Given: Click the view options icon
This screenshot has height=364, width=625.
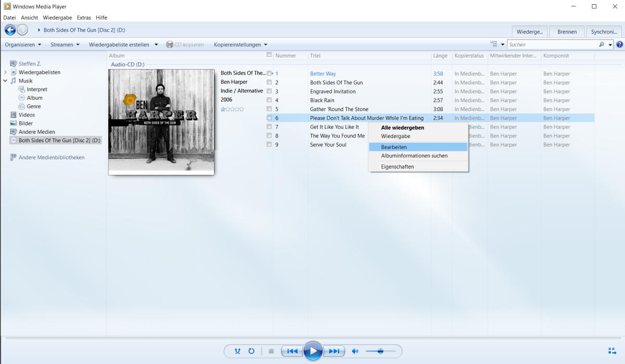Looking at the screenshot, I should 494,45.
